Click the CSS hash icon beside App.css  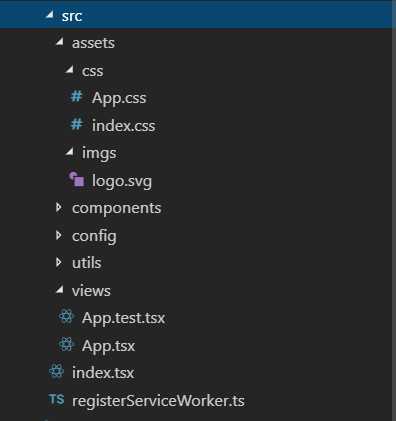76,97
